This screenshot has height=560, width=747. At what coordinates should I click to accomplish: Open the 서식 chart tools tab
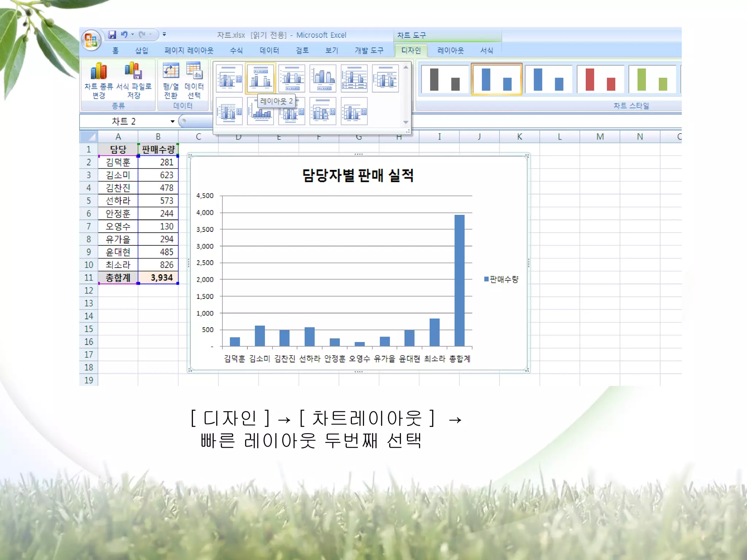pos(487,51)
